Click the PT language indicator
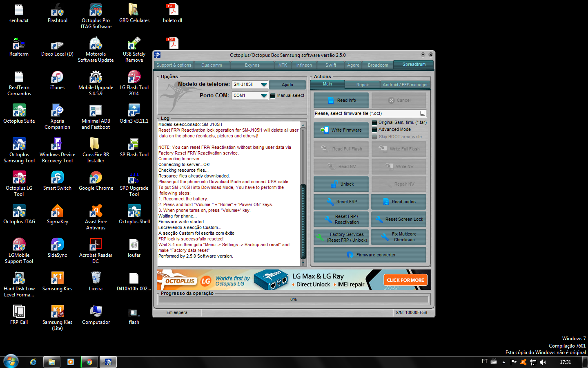The width and height of the screenshot is (588, 368). click(485, 361)
